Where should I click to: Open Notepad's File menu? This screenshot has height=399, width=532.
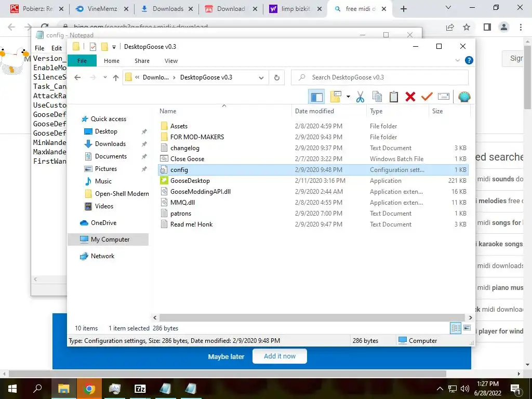[x=39, y=48]
